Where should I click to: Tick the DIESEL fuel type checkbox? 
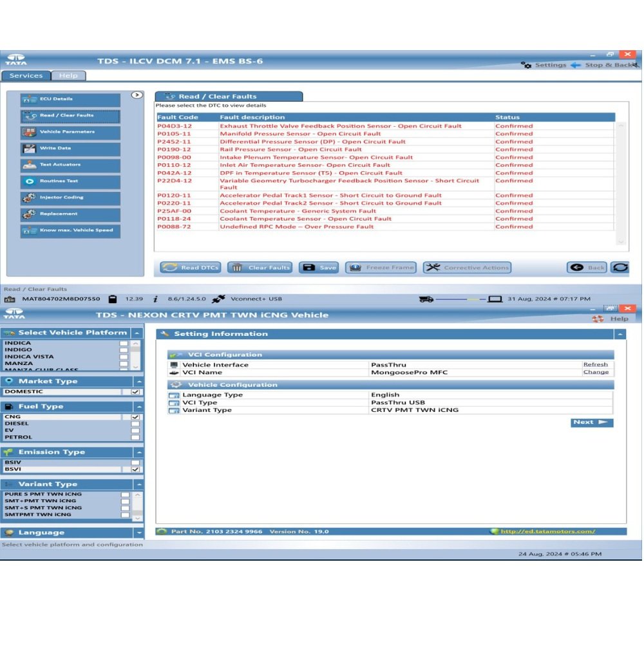click(135, 424)
